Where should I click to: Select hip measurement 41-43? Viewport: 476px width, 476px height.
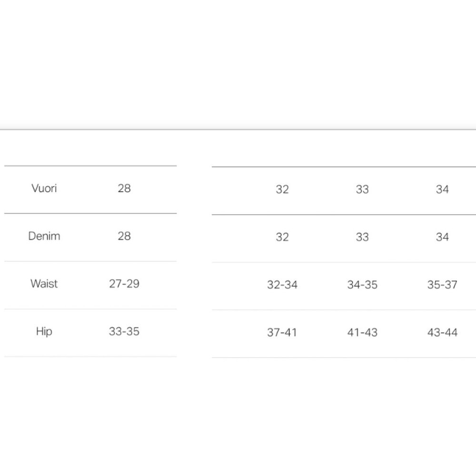[362, 332]
